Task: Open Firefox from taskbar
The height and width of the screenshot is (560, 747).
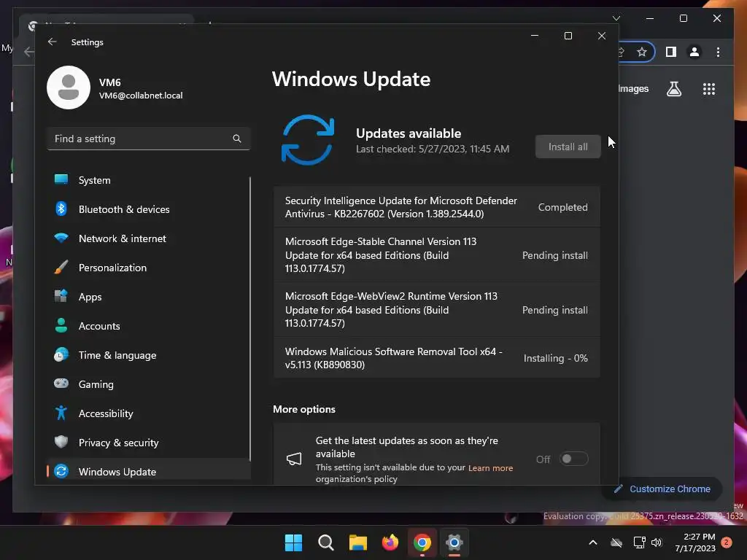Action: pyautogui.click(x=390, y=542)
